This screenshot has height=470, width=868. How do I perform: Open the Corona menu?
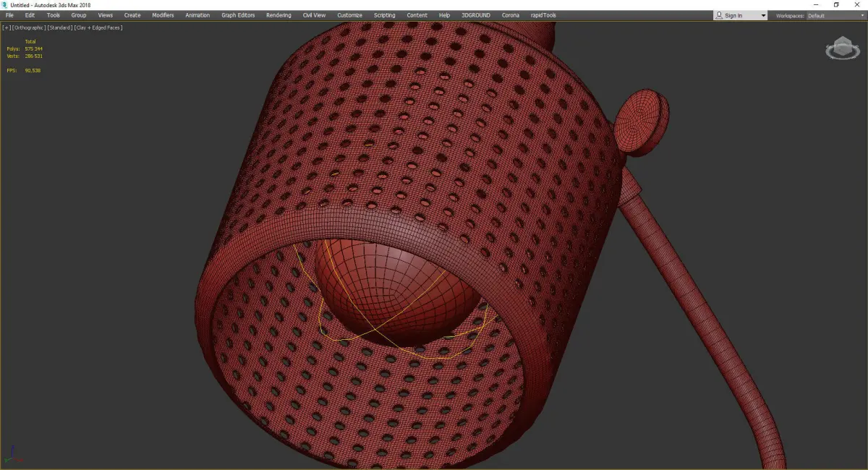pos(511,15)
